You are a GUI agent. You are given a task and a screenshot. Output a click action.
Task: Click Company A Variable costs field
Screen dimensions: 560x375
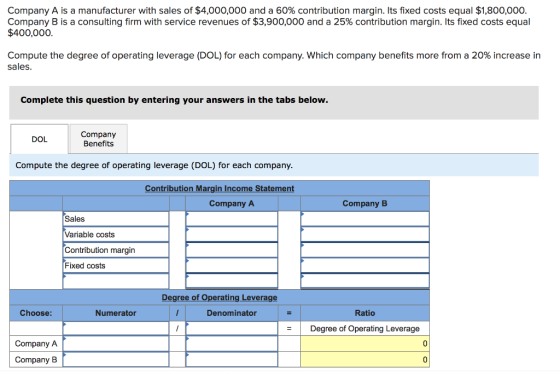point(231,234)
